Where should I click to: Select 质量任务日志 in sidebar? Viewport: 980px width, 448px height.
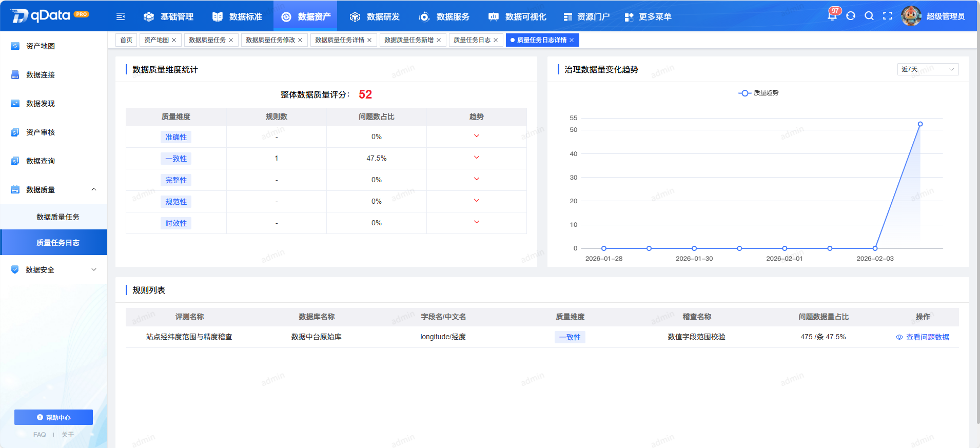[x=54, y=242]
